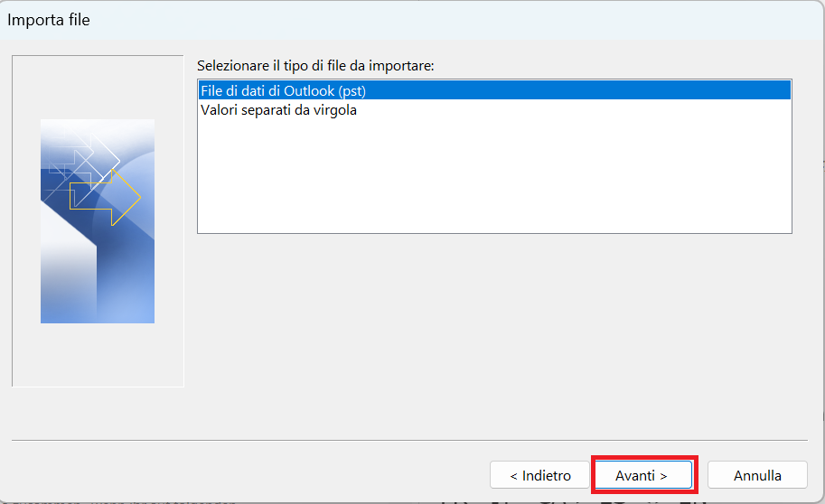Click the Avanti > button
Image resolution: width=825 pixels, height=504 pixels.
pos(643,475)
